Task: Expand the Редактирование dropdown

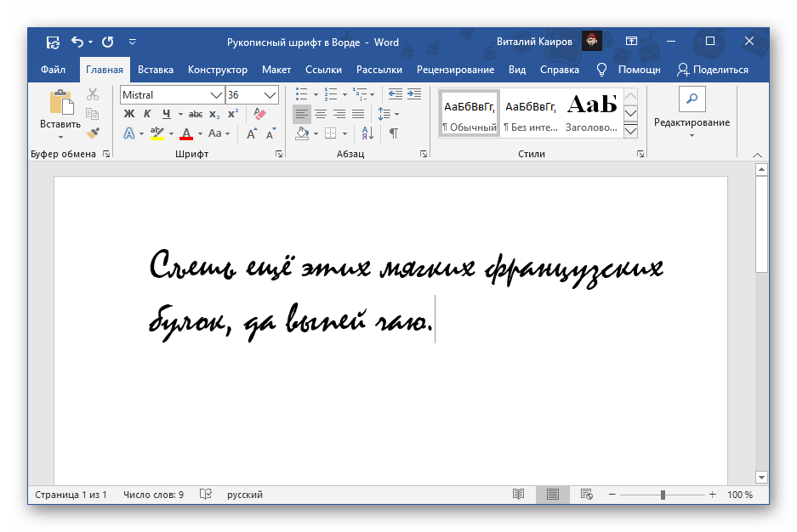Action: [692, 122]
